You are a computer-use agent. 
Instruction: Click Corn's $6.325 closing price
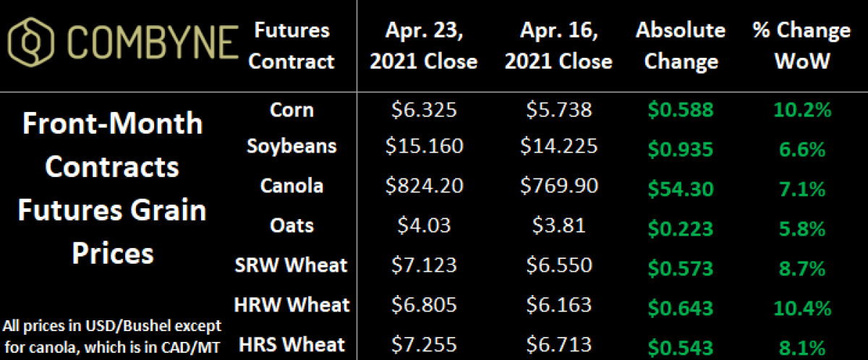(x=423, y=111)
